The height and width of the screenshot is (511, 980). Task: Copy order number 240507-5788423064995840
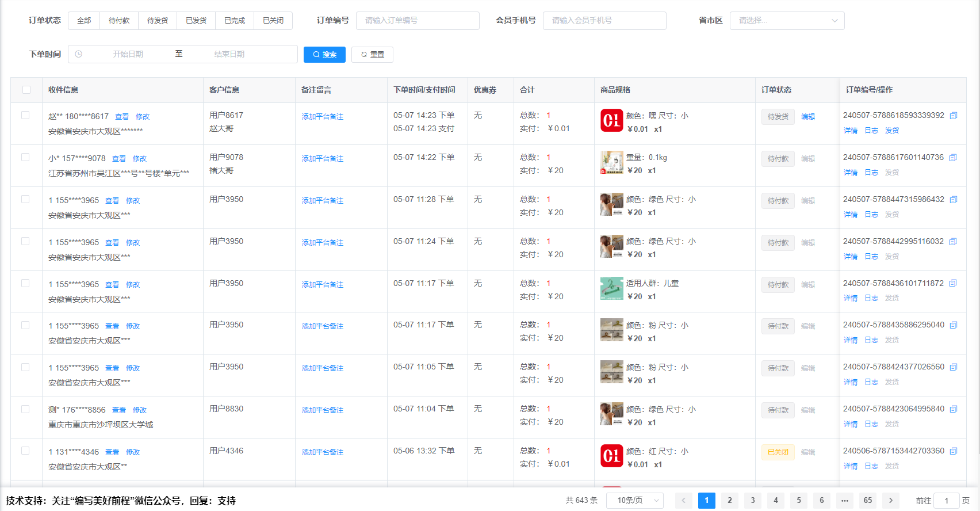click(953, 409)
